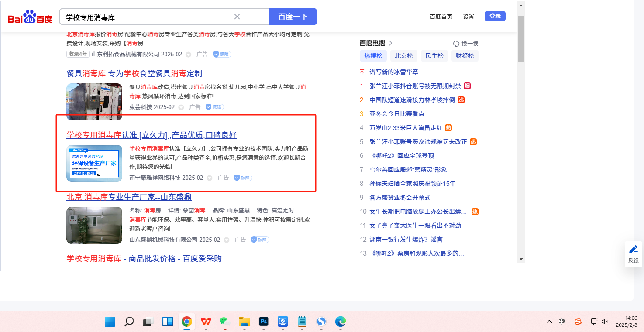
Task: Open Microsoft Edge from the taskbar
Action: pyautogui.click(x=340, y=322)
